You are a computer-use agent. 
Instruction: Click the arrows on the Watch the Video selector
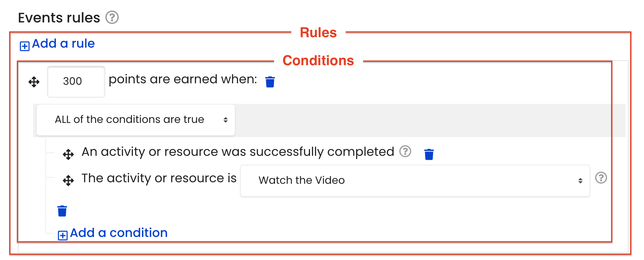pos(580,181)
